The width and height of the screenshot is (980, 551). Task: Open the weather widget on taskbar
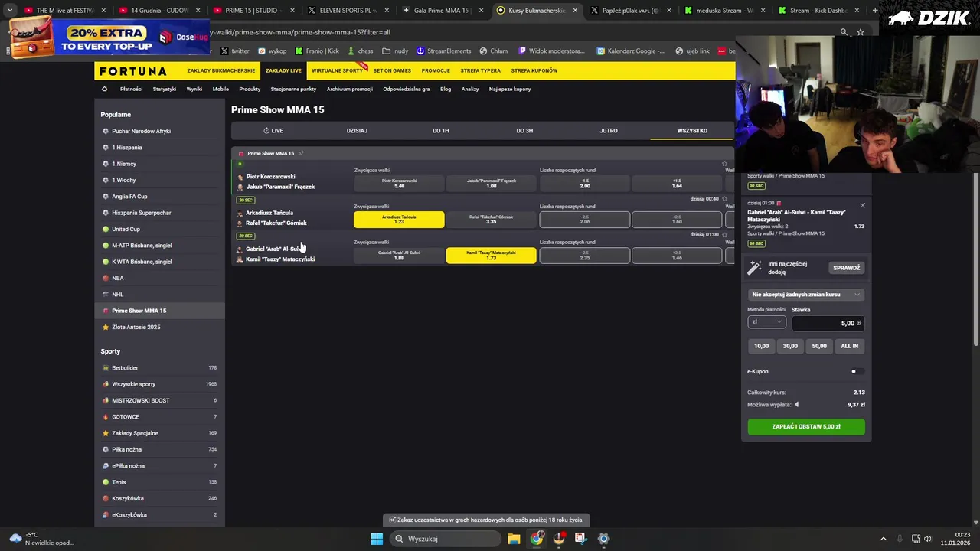coord(42,539)
